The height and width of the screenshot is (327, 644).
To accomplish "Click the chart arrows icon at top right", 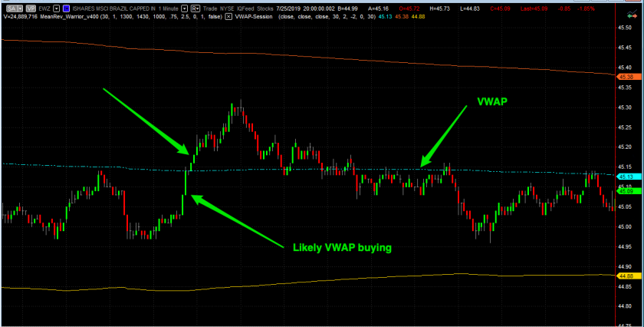I will [x=632, y=15].
